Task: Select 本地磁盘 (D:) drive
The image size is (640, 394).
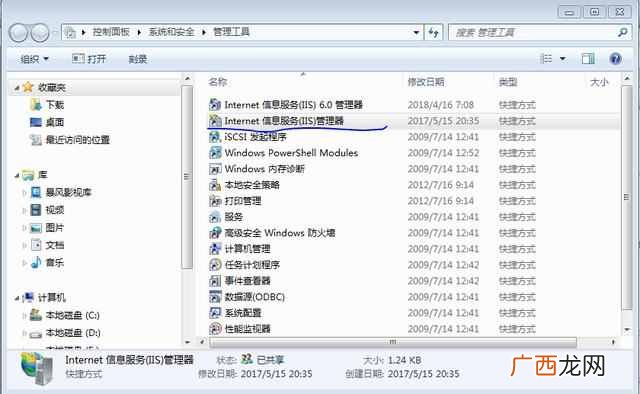Action: coord(65,333)
